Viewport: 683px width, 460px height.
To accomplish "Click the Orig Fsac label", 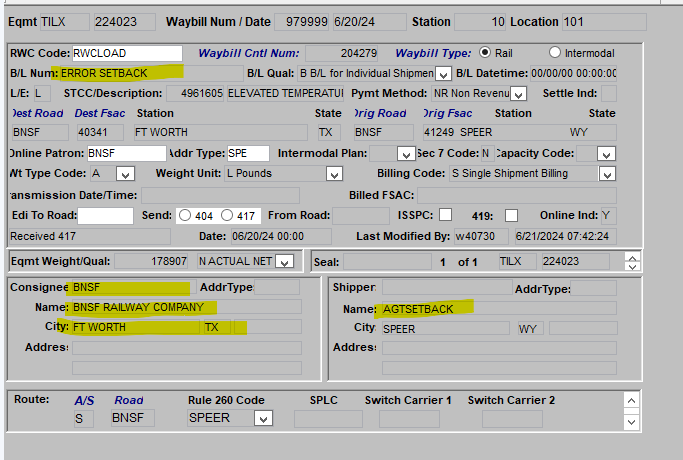I will 448,113.
